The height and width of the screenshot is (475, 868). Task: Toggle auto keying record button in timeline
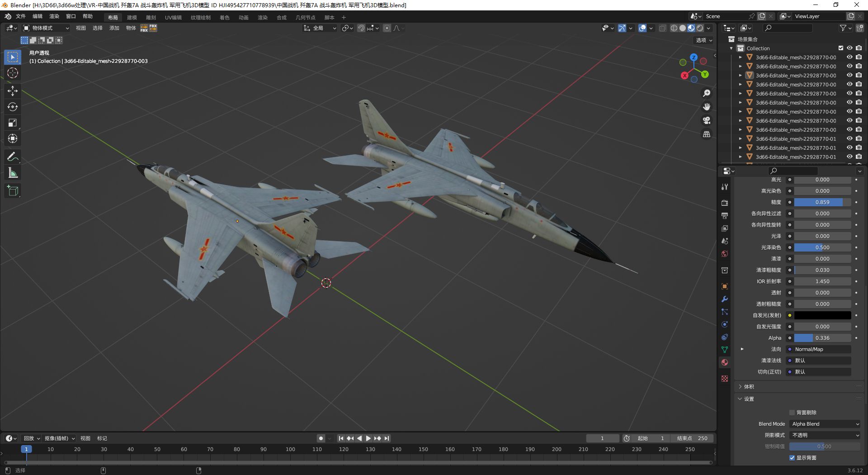coord(321,438)
